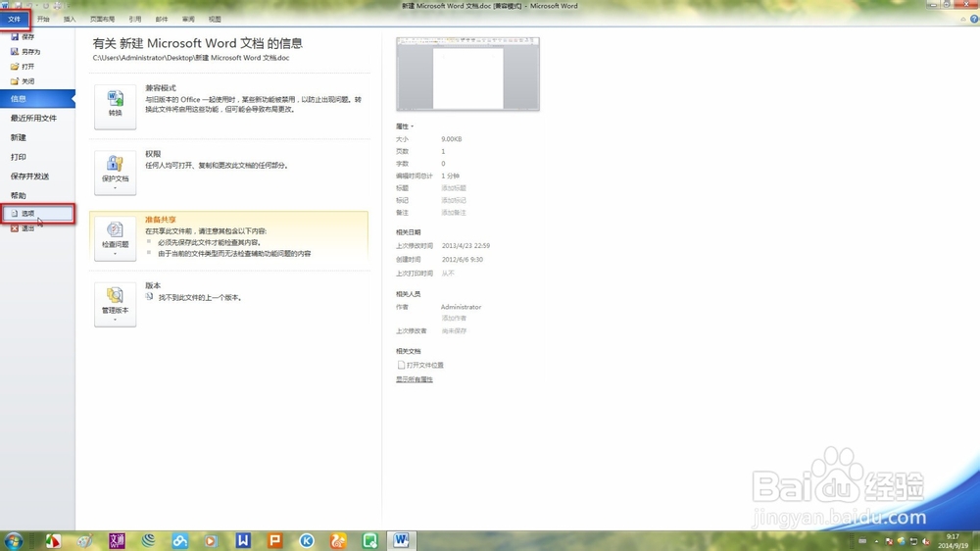This screenshot has width=980, height=551.
Task: Click the print icon in the quick access toolbar
Action: click(x=57, y=6)
